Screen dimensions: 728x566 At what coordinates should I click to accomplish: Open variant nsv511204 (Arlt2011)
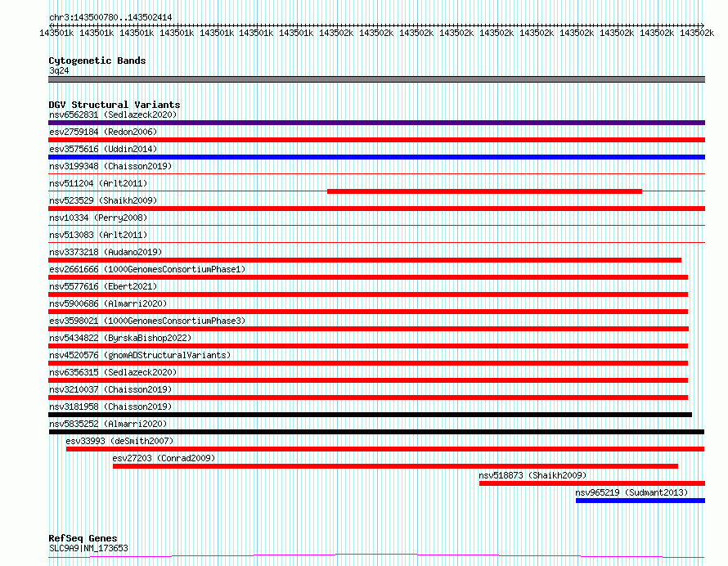point(98,183)
